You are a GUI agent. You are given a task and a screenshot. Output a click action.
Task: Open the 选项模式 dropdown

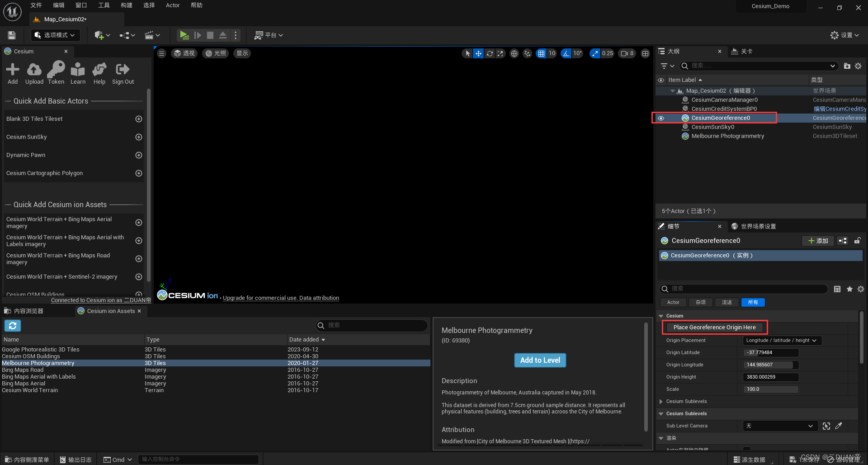tap(56, 35)
